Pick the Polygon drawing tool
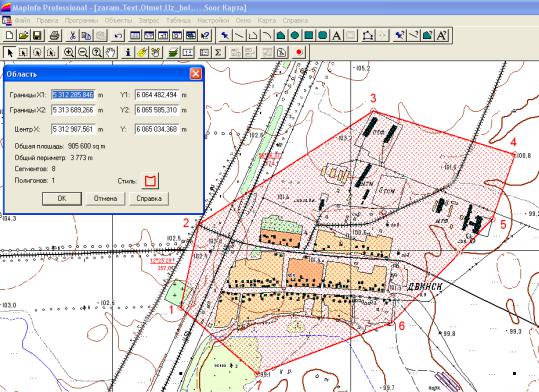 tap(281, 35)
